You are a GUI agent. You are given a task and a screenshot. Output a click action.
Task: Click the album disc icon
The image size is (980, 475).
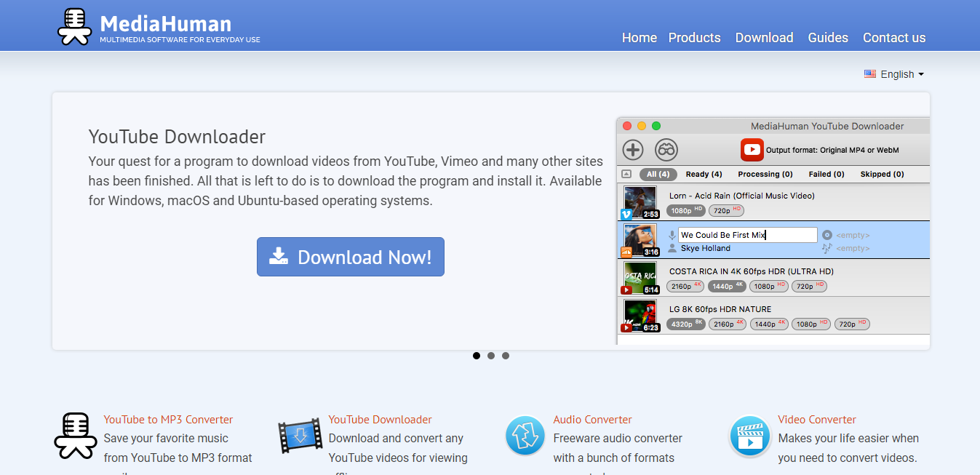[x=826, y=235]
